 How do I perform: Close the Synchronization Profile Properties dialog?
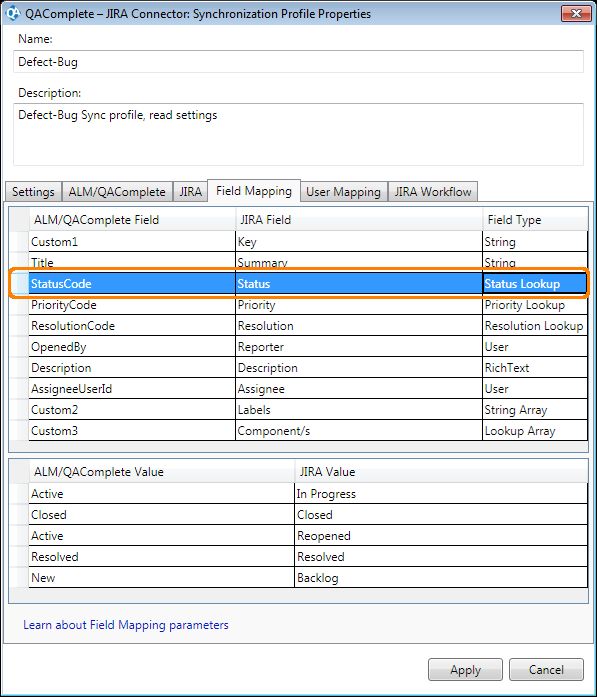click(576, 13)
